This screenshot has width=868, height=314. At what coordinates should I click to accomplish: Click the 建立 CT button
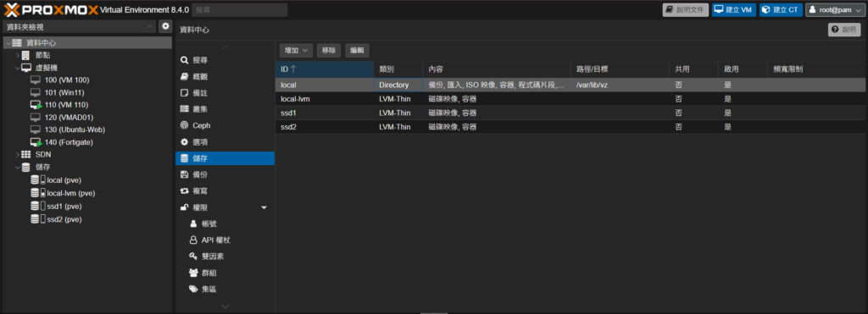(x=781, y=10)
